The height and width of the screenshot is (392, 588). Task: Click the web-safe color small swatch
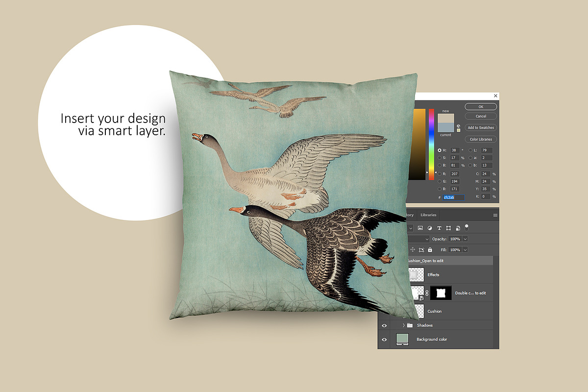click(x=458, y=130)
